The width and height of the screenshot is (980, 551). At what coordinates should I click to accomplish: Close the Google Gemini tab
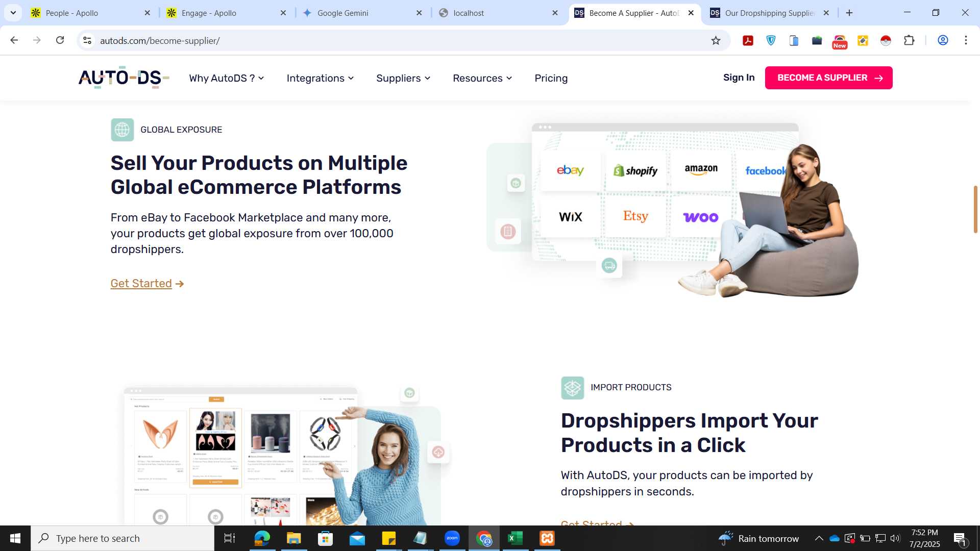tap(419, 13)
